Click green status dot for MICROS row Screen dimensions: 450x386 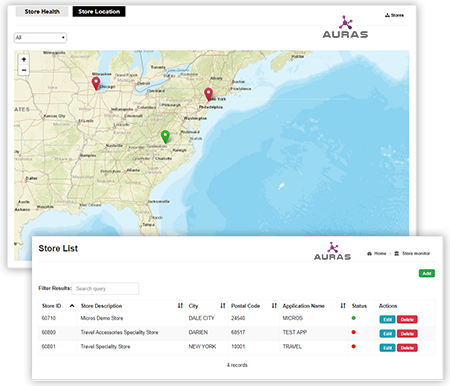pyautogui.click(x=354, y=318)
